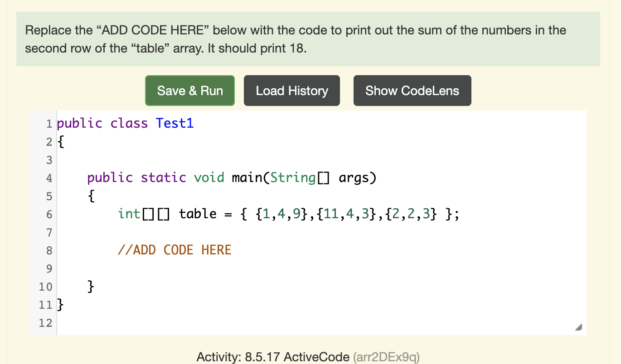
Task: Select line number 6 in the gutter
Action: (x=49, y=214)
